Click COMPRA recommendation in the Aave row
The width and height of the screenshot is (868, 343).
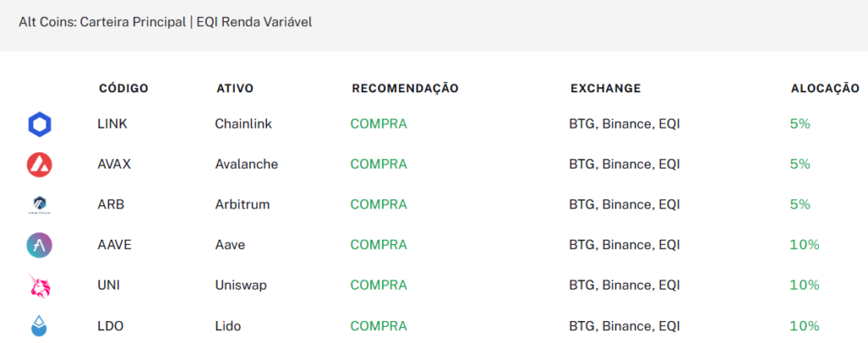[379, 245]
